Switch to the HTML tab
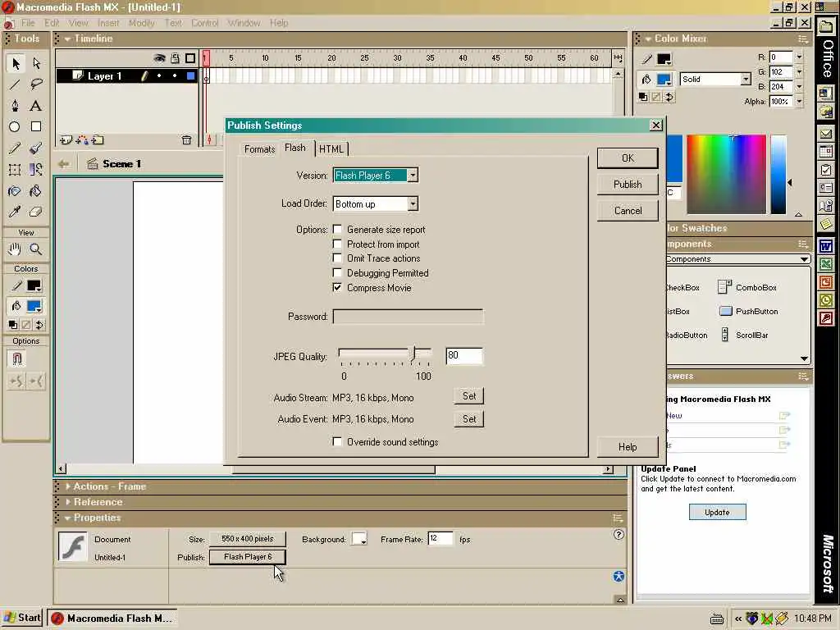This screenshot has height=630, width=840. (x=331, y=149)
